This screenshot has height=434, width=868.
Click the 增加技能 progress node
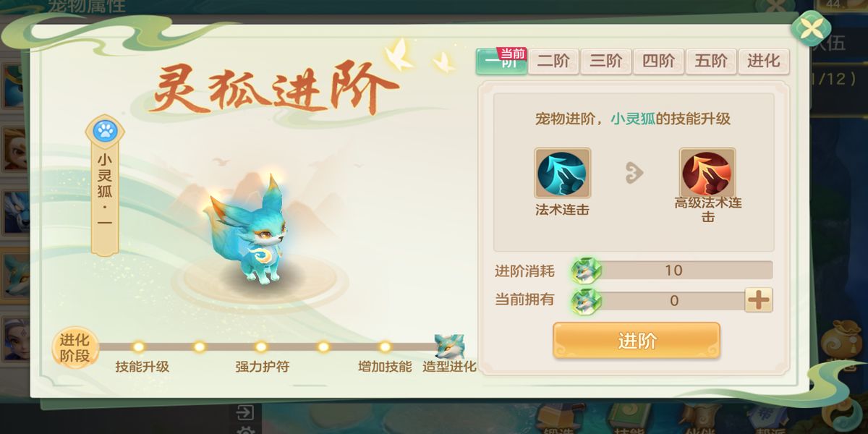pyautogui.click(x=385, y=347)
